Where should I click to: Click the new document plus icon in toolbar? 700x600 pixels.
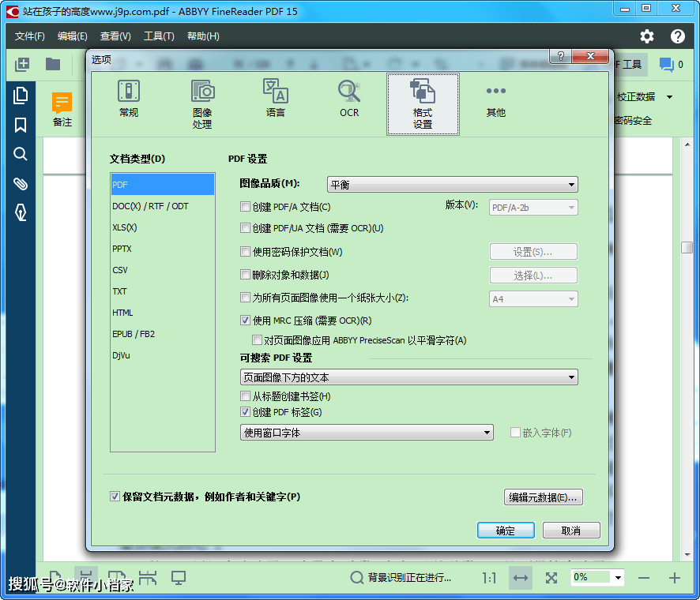22,65
